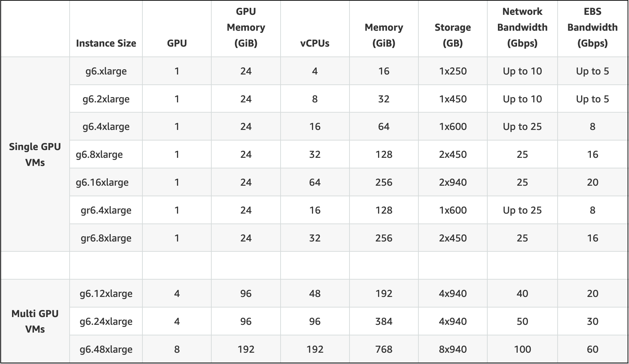The image size is (629, 364).
Task: Click the gr6.4xlarge instance cell
Action: click(x=106, y=210)
